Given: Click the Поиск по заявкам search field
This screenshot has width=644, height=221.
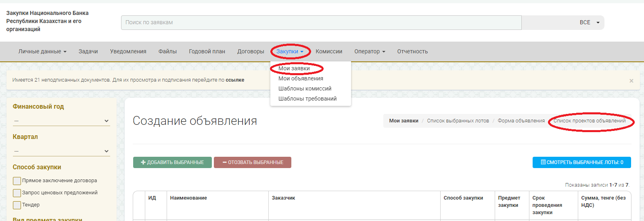Looking at the screenshot, I should tap(321, 23).
